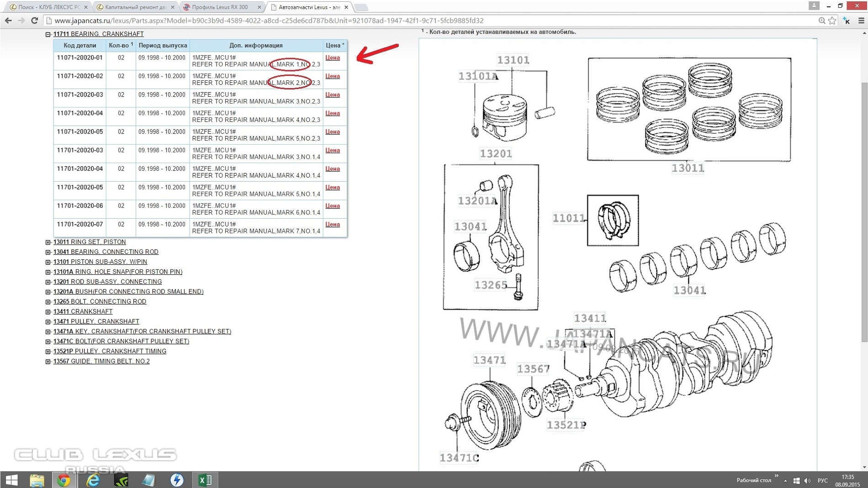Viewport: 868px width, 488px height.
Task: Go back using the browser back arrow
Action: click(x=8, y=21)
